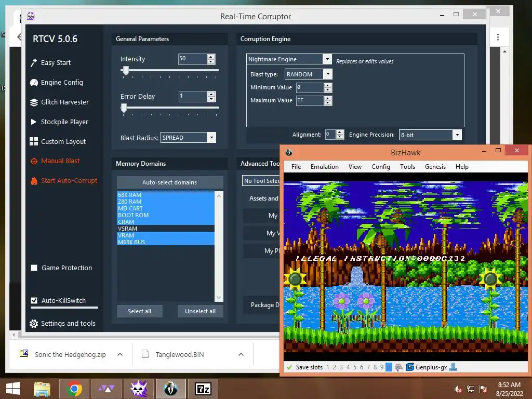
Task: Click Sonic the Hedgehog.zip download item
Action: [70, 354]
